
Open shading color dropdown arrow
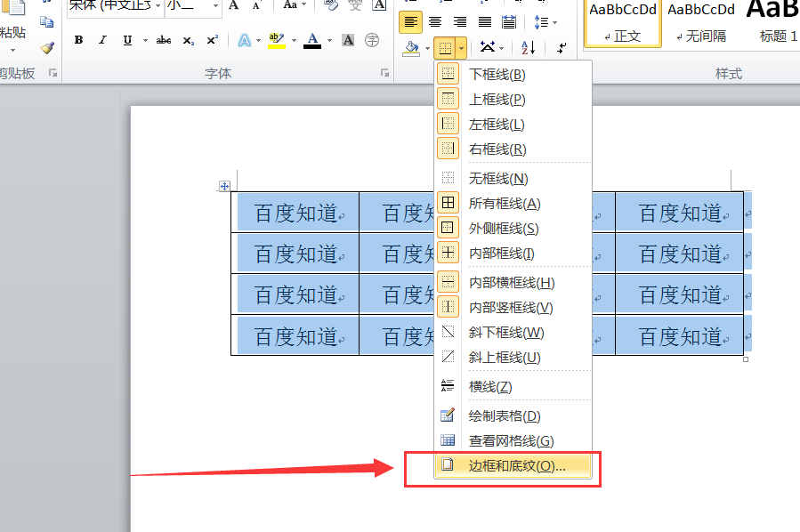(427, 48)
